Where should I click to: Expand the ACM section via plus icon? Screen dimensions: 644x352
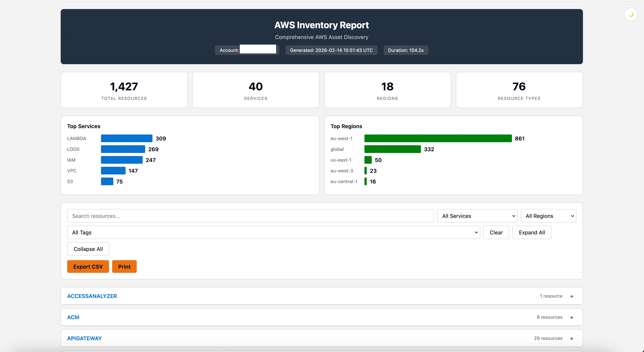point(572,317)
